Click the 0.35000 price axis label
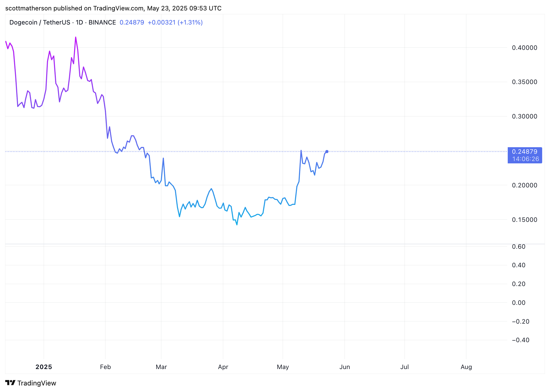The height and width of the screenshot is (392, 550). pyautogui.click(x=524, y=82)
